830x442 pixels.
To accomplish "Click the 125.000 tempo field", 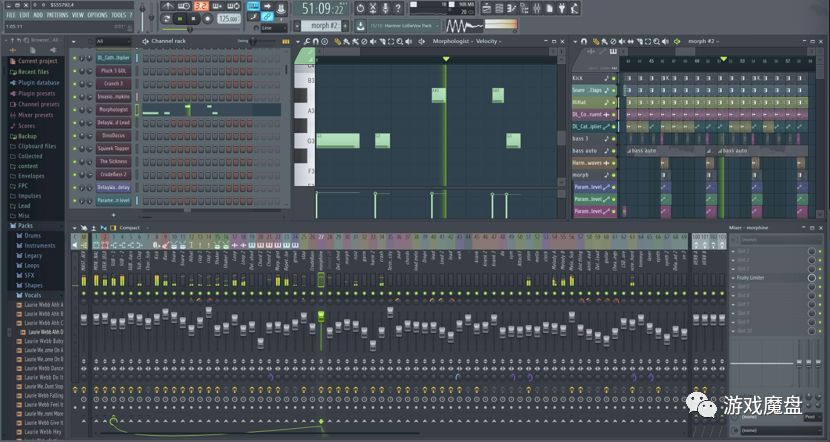I will click(229, 19).
